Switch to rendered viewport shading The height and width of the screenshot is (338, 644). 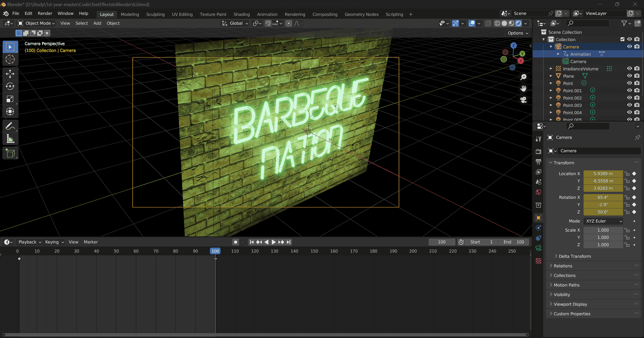(x=518, y=23)
